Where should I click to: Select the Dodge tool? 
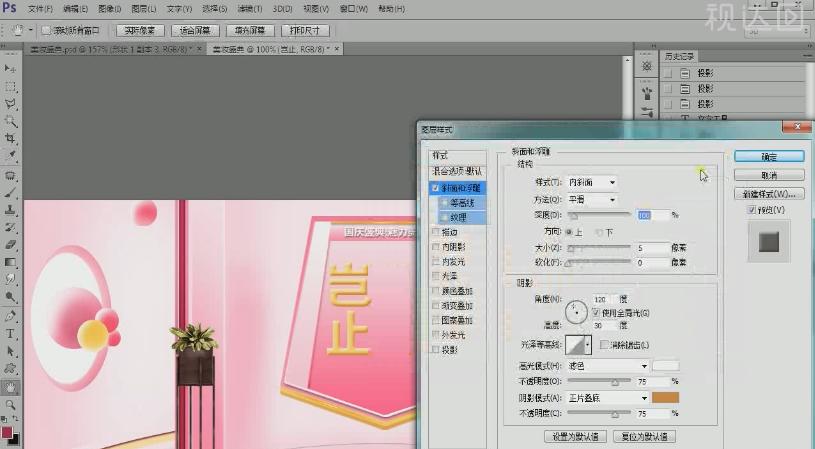point(9,296)
